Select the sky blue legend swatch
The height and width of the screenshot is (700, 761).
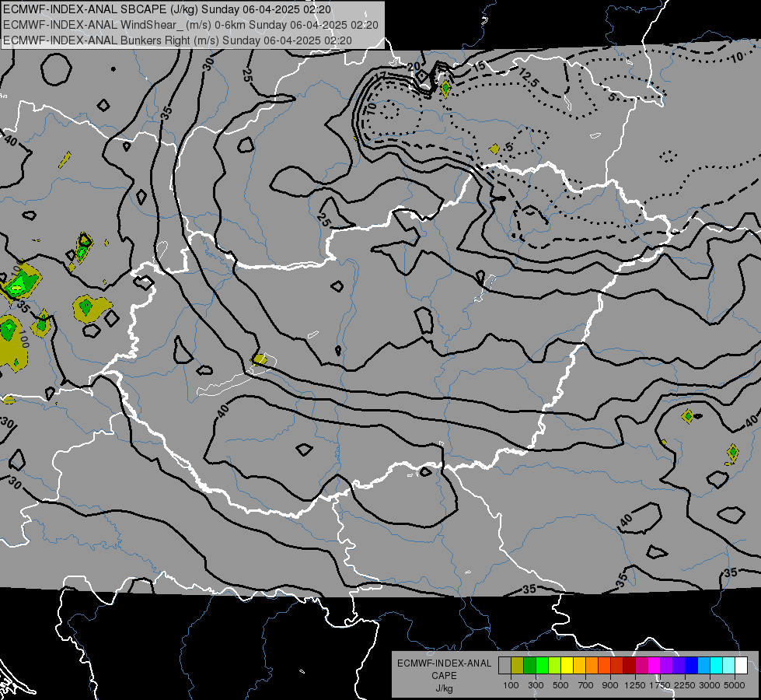[x=703, y=665]
